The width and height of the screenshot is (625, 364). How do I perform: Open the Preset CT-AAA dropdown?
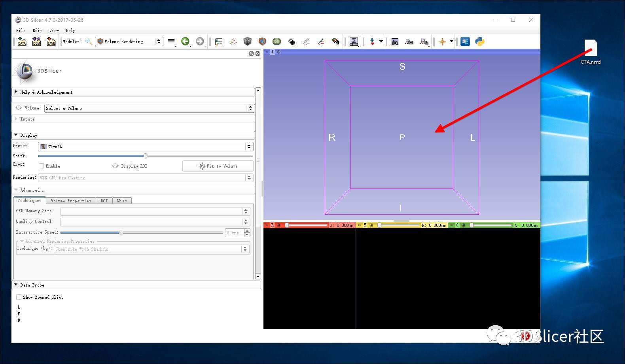click(146, 147)
